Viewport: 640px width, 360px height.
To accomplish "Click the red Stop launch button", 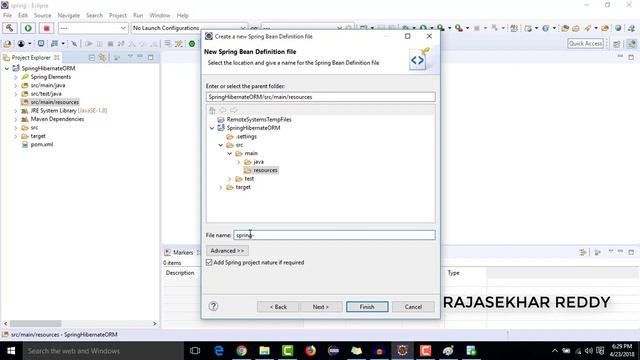I will pos(47,28).
